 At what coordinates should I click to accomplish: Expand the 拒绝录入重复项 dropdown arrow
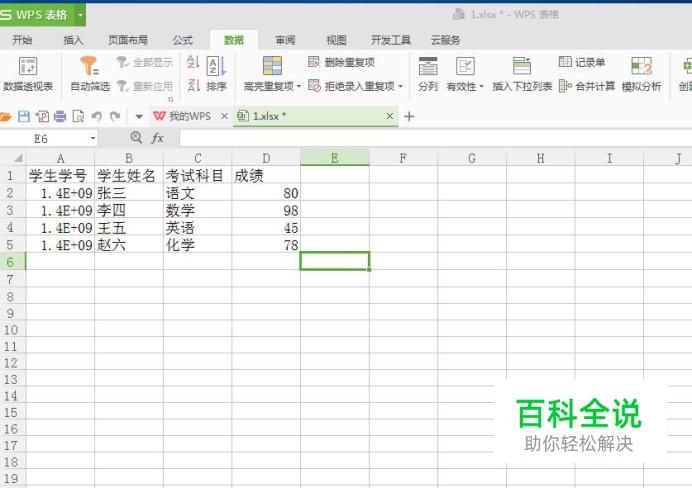click(400, 86)
